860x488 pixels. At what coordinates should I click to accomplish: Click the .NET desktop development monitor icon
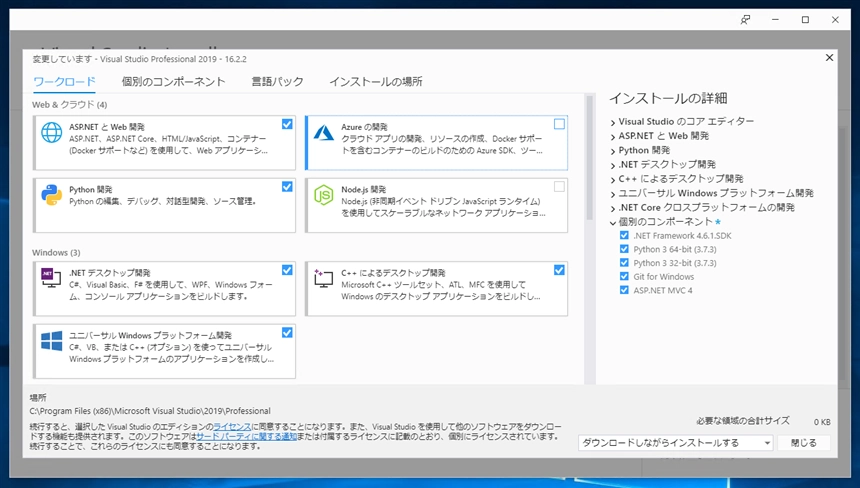tap(51, 277)
